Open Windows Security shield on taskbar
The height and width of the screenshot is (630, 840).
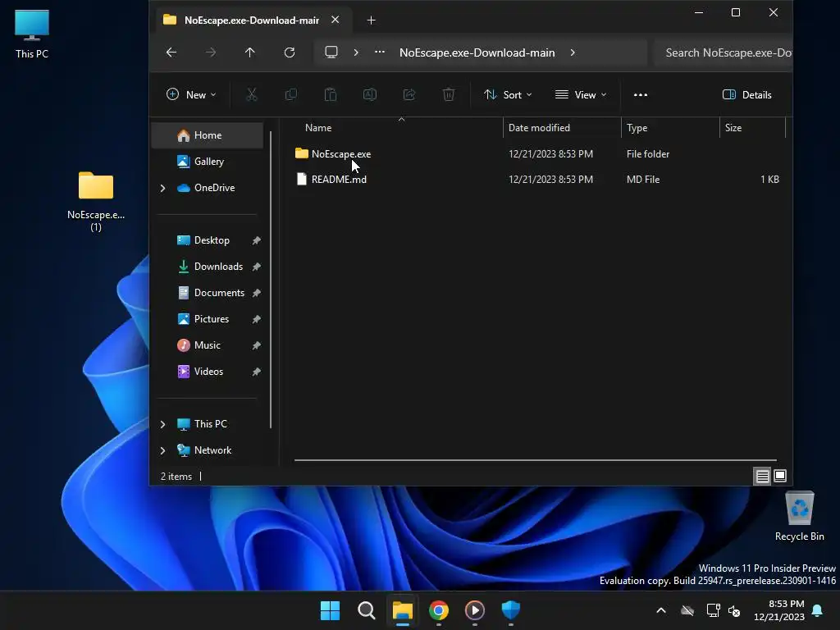510,610
